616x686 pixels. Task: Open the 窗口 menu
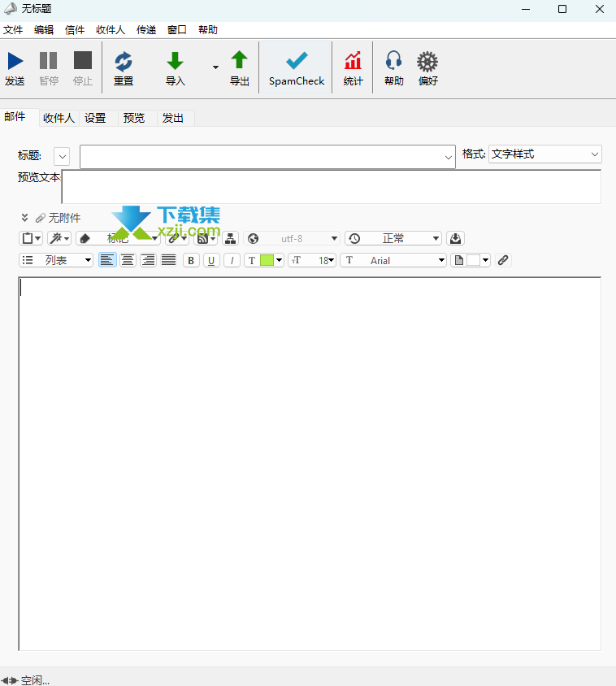[x=176, y=30]
